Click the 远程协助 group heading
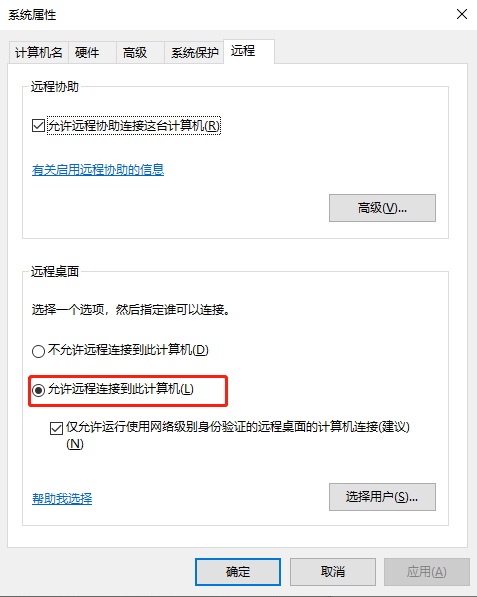 coord(55,86)
